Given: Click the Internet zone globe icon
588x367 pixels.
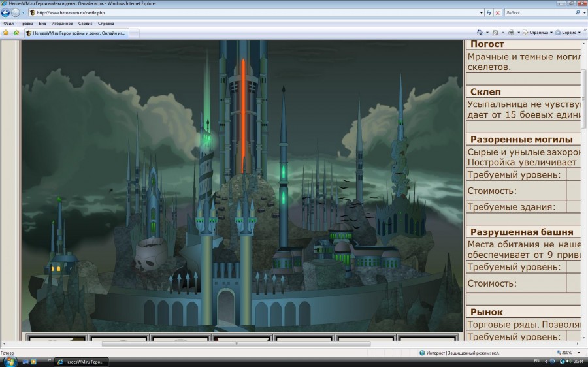Looking at the screenshot, I should [422, 353].
